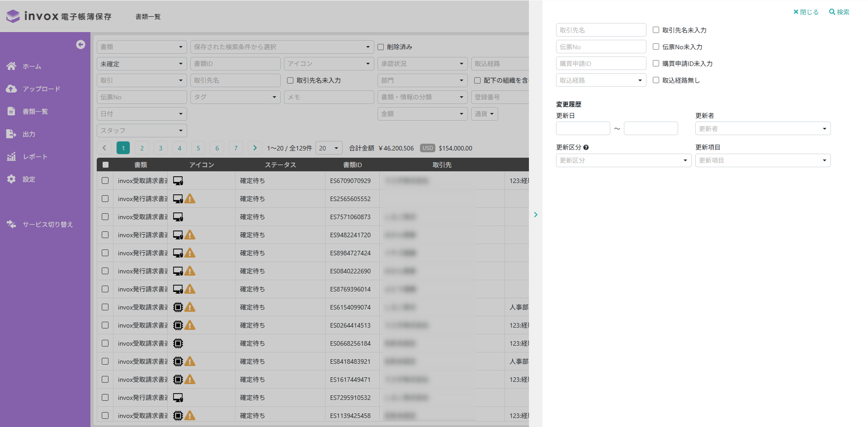Select レポート from the sidebar
Image resolution: width=868 pixels, height=427 pixels.
pos(35,157)
